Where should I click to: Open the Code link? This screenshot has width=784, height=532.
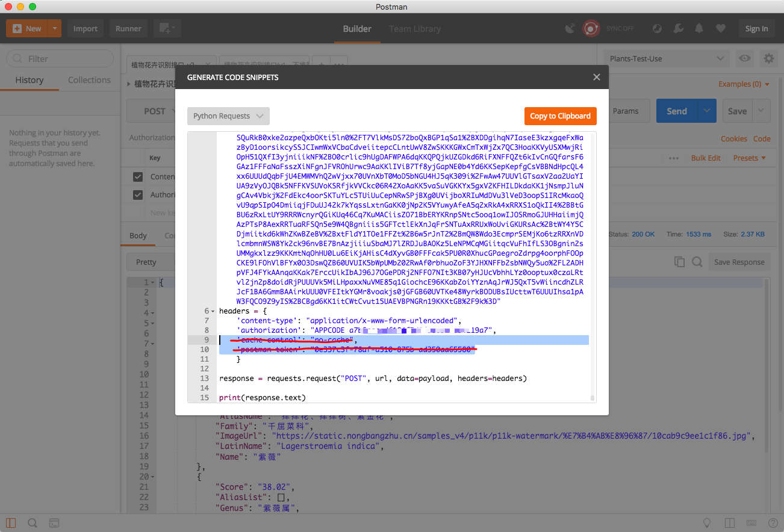click(762, 138)
